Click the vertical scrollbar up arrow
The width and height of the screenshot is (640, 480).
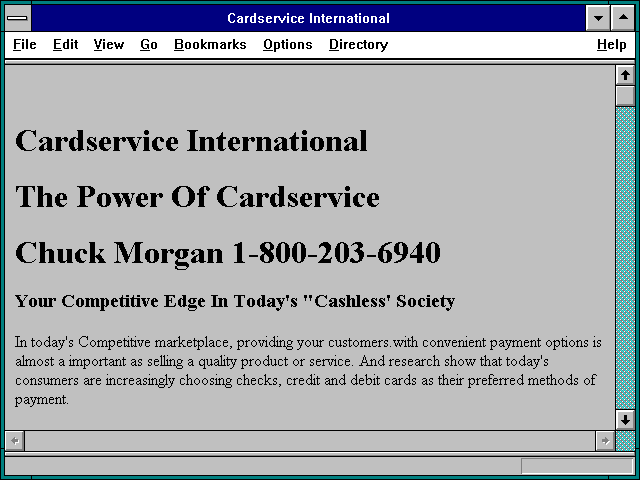pyautogui.click(x=625, y=76)
